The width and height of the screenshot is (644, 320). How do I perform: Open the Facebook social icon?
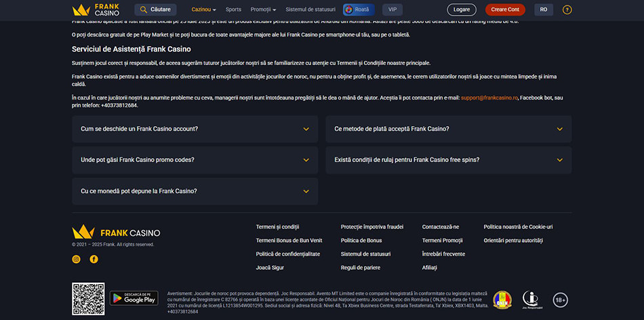click(94, 259)
